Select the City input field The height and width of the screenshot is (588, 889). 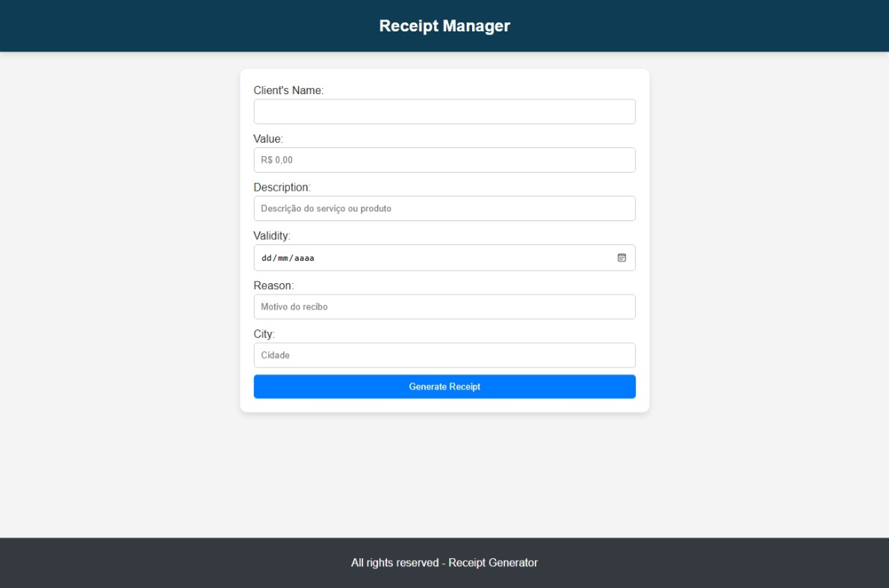[444, 355]
